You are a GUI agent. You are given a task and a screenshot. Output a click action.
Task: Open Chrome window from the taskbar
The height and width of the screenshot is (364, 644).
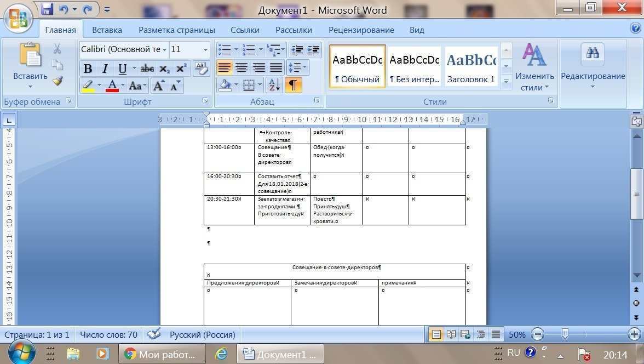point(162,354)
